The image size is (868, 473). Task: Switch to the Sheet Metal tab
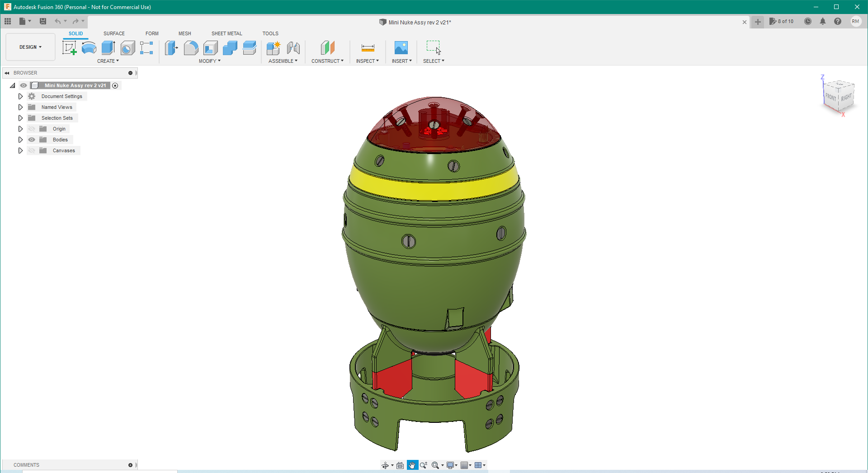(226, 33)
